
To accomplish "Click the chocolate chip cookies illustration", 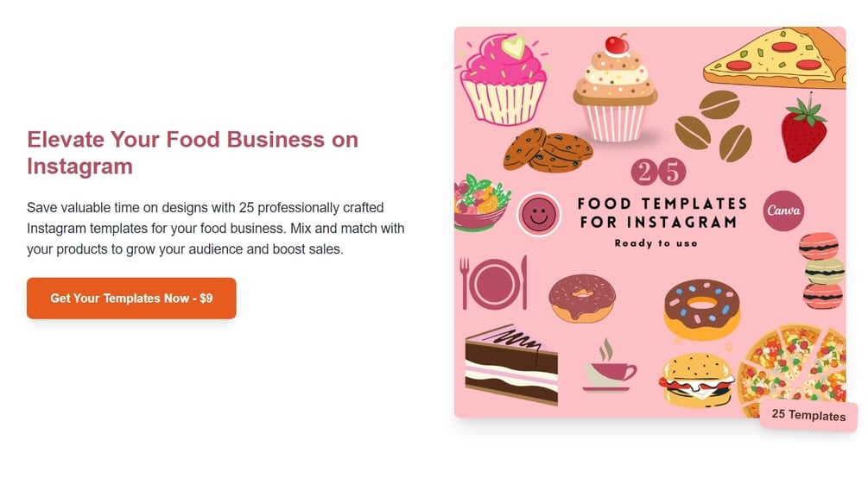I will click(x=548, y=150).
